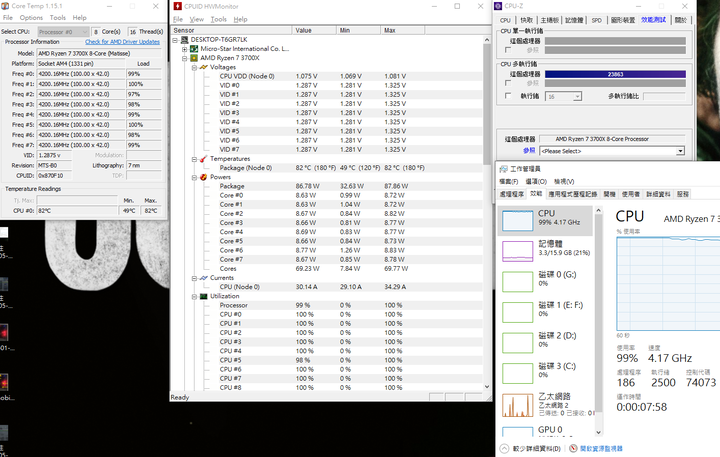Click the Max column header in HWMonitor
This screenshot has width=720, height=457.
pyautogui.click(x=403, y=30)
